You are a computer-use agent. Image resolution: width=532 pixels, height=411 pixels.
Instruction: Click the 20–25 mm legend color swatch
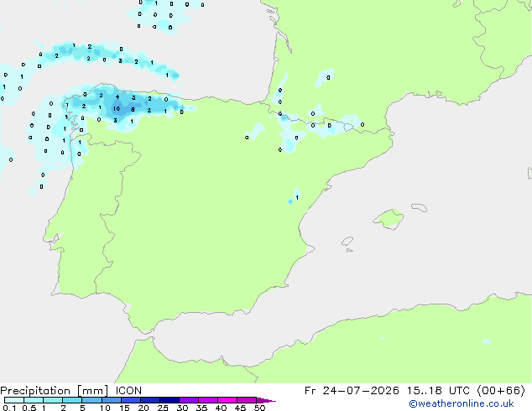(x=149, y=400)
